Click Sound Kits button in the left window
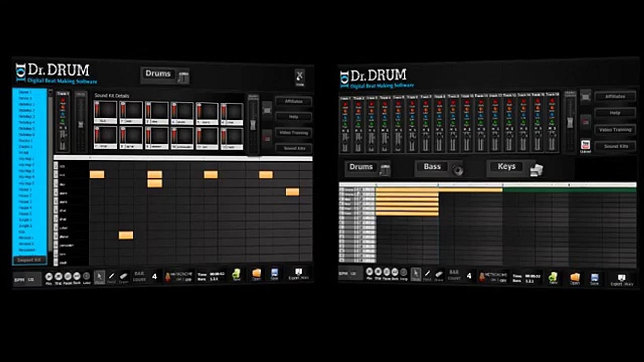The width and height of the screenshot is (644, 362). 294,148
